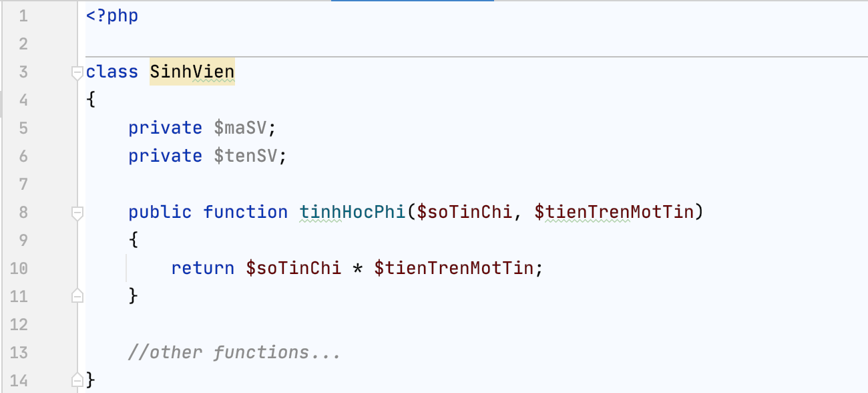Collapse the tinhHocPhi function fold marker
This screenshot has width=868, height=393.
(77, 213)
